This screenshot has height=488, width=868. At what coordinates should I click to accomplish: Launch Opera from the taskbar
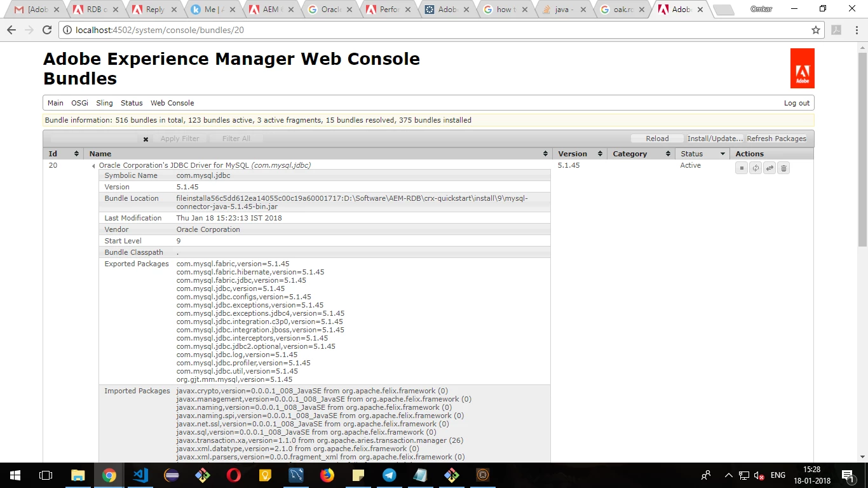[234, 475]
